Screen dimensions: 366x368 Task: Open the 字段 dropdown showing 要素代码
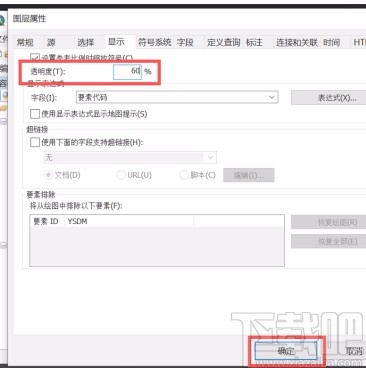pos(177,97)
